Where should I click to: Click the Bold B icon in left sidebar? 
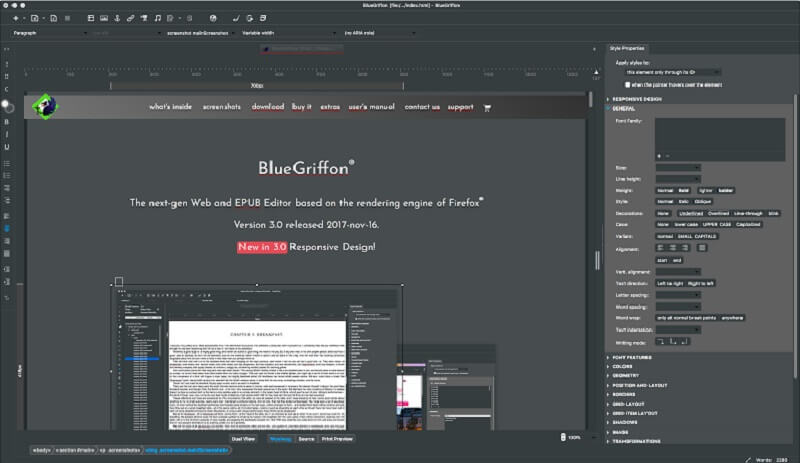tap(7, 122)
